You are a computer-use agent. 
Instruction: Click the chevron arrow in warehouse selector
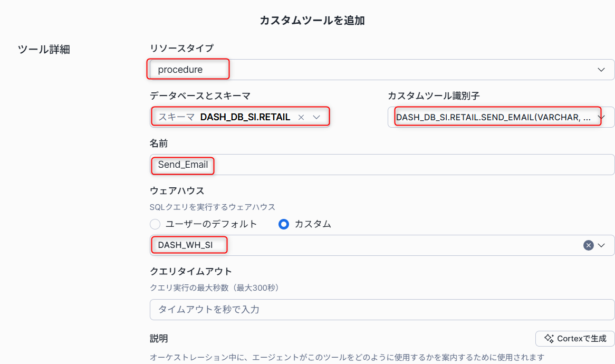click(x=603, y=245)
